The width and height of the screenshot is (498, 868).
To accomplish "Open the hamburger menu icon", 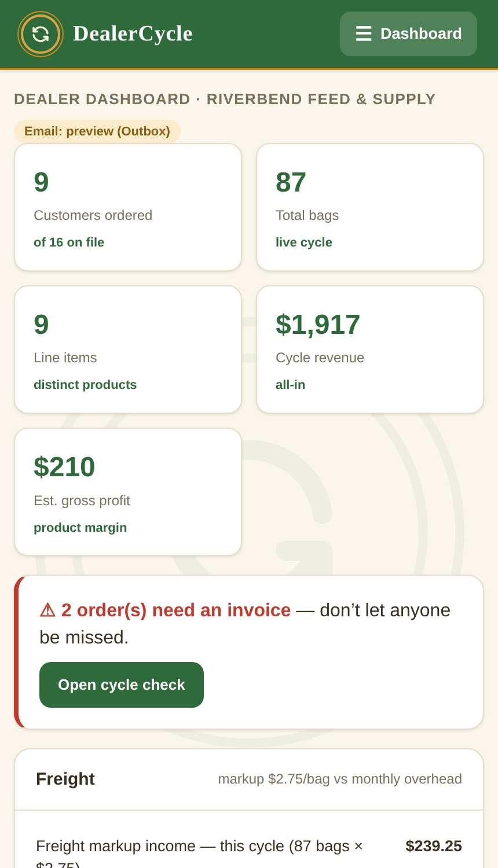I will 364,34.
